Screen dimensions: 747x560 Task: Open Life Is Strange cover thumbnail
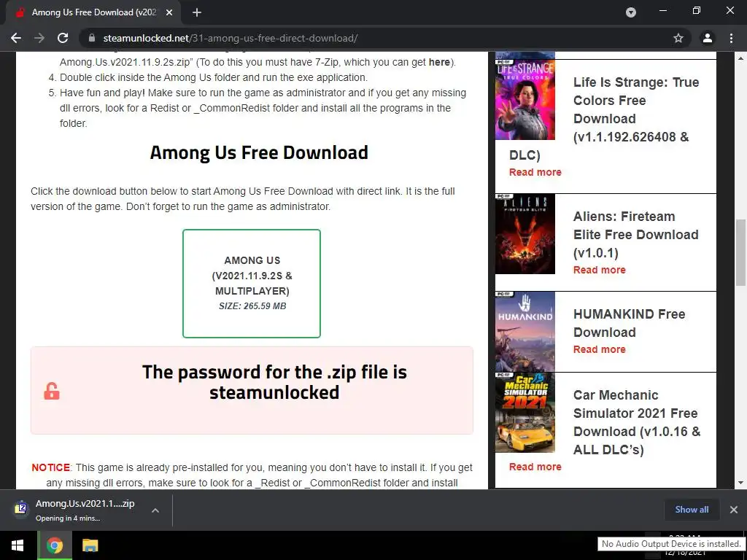(525, 99)
